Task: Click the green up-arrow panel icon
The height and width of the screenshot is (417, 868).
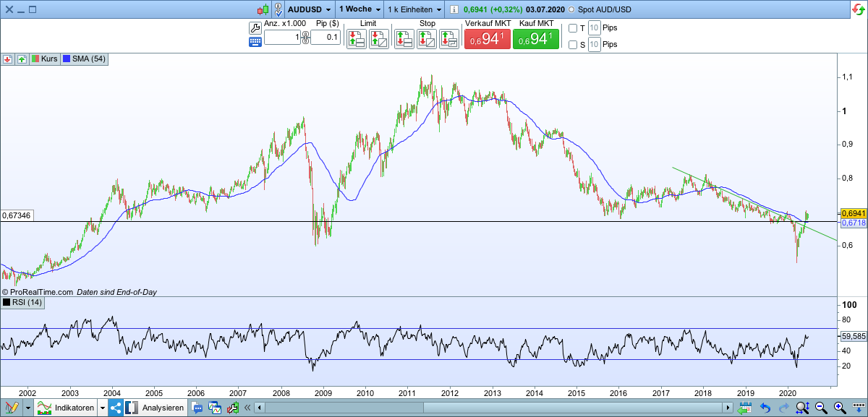Action: coord(22,59)
